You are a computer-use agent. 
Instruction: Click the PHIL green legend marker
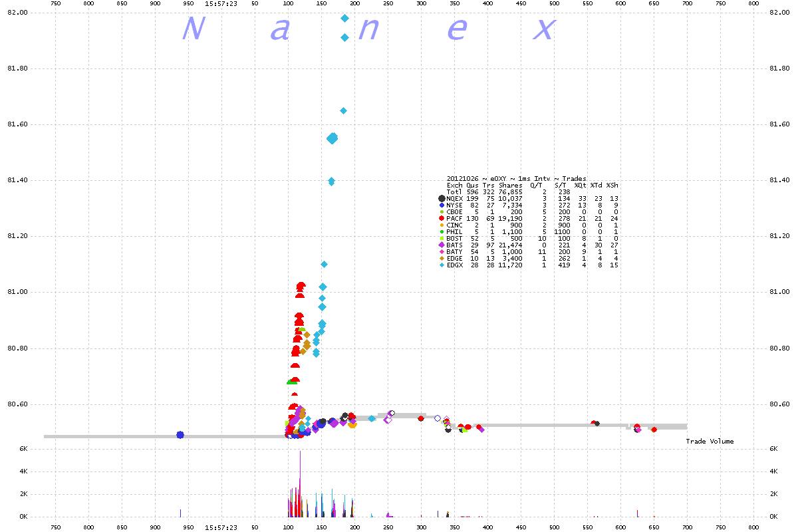(x=442, y=231)
